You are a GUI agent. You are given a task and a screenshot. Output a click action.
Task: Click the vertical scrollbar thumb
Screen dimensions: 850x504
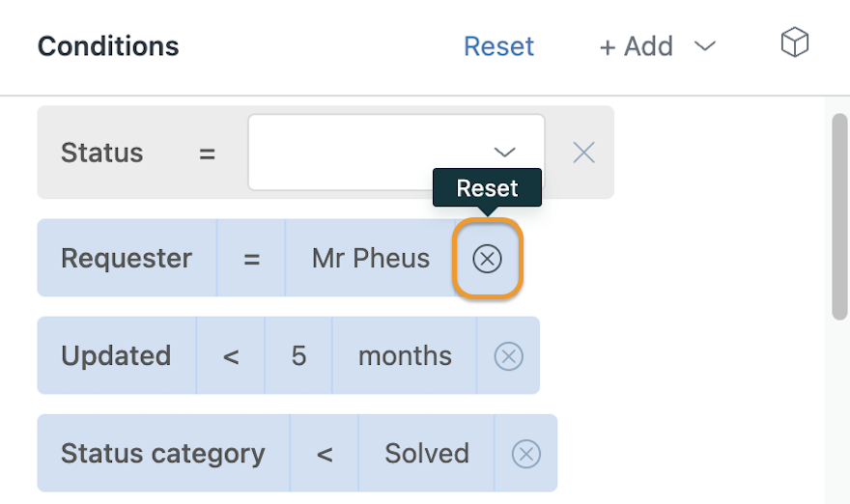(x=839, y=217)
